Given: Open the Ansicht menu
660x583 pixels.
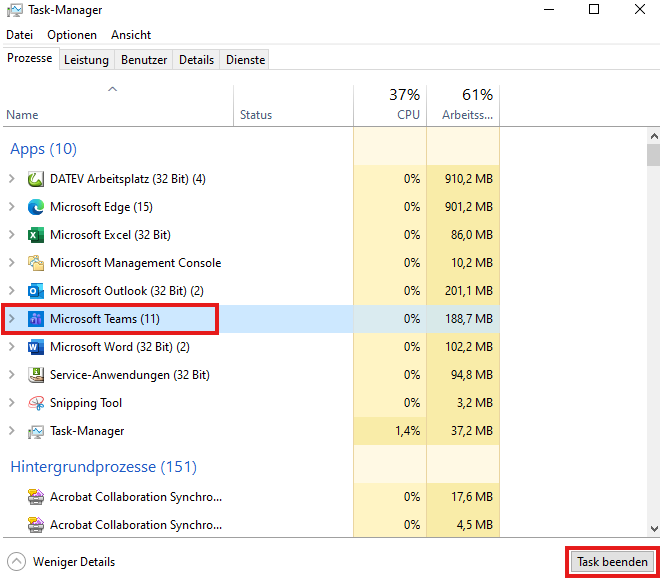Looking at the screenshot, I should tap(131, 35).
